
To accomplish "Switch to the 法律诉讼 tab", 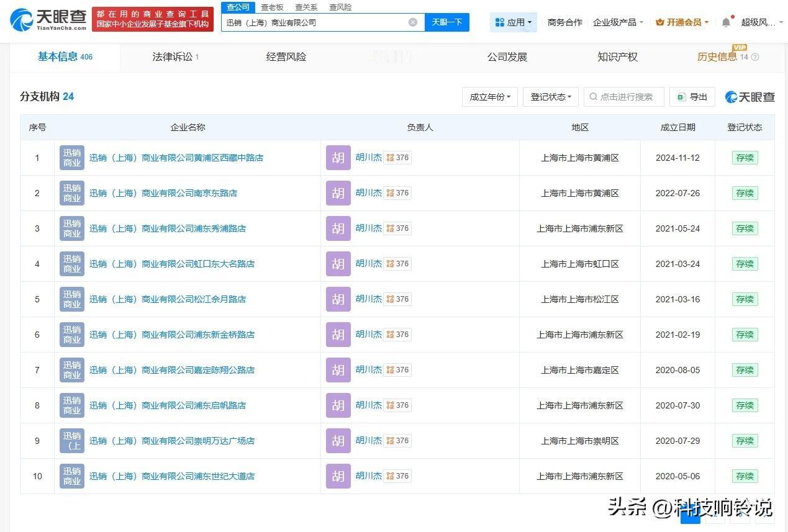I will pyautogui.click(x=175, y=57).
